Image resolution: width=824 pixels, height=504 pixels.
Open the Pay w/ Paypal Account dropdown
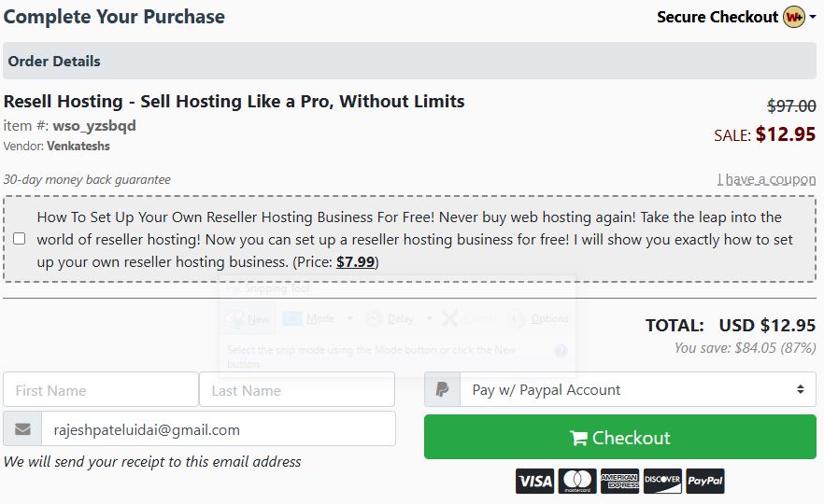[x=638, y=390]
